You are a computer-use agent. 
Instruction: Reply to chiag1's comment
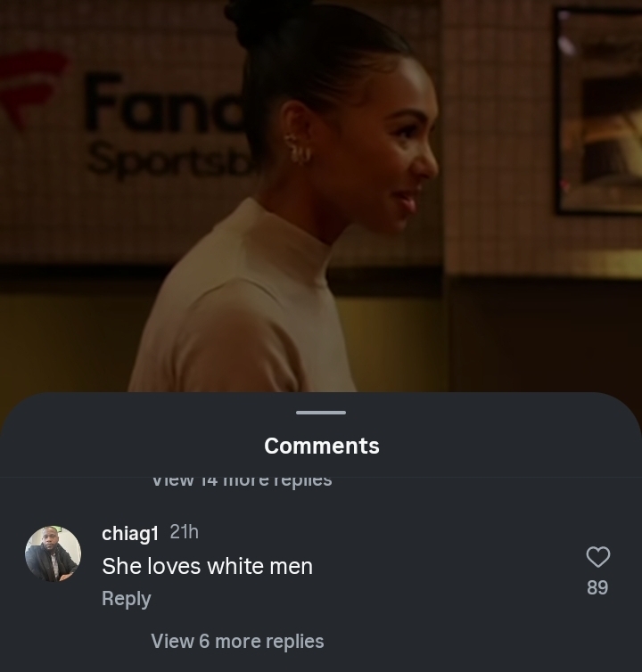pos(126,598)
